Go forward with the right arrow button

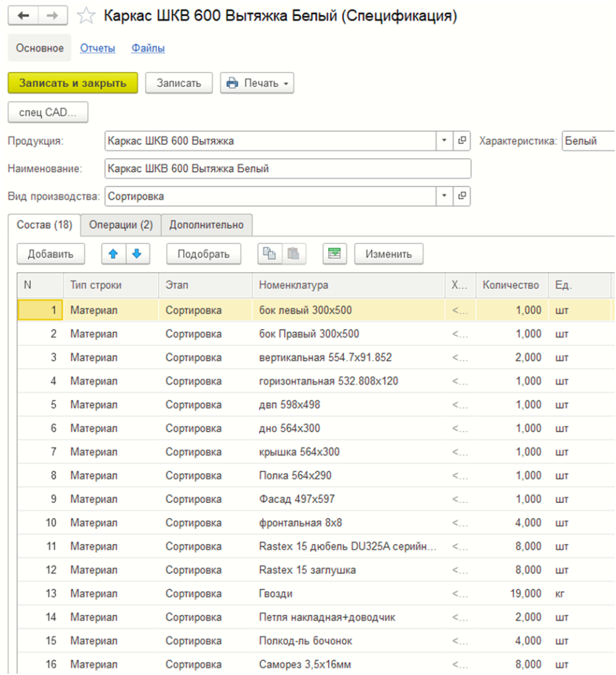[53, 16]
